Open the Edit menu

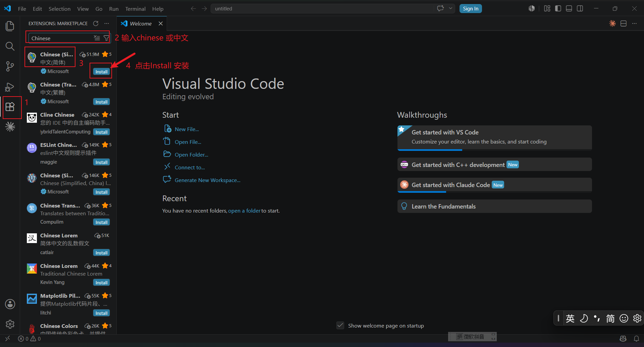(37, 9)
